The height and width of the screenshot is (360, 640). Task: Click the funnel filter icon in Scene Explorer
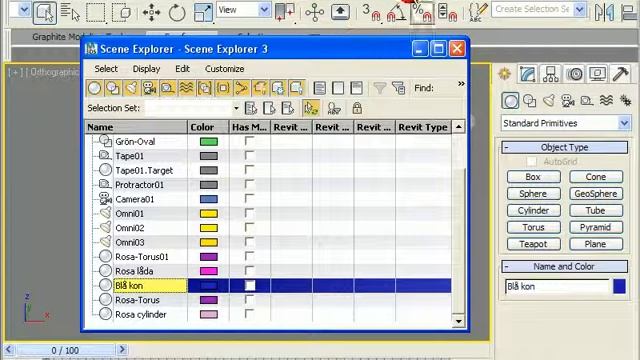click(380, 88)
